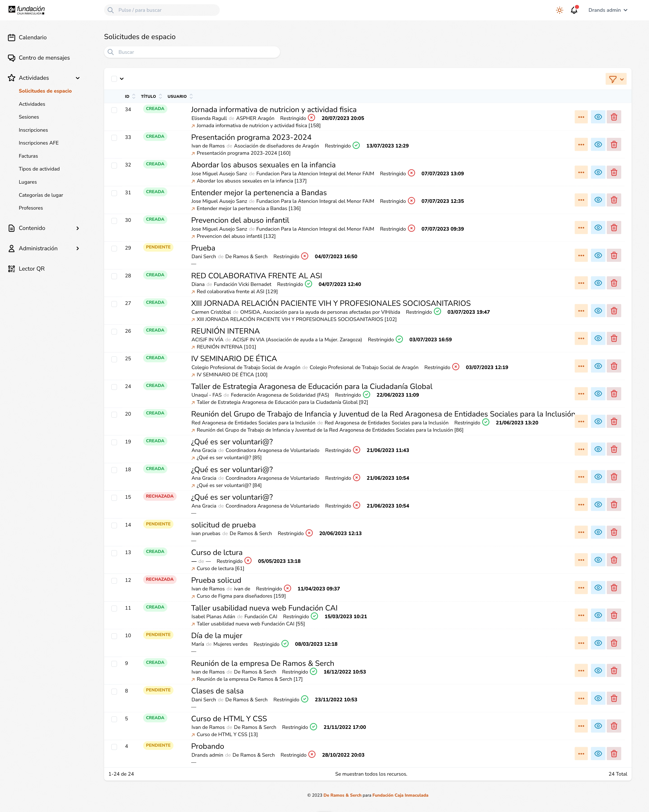Go to Inscripciones AFE in sidebar
This screenshot has width=649, height=812.
39,143
